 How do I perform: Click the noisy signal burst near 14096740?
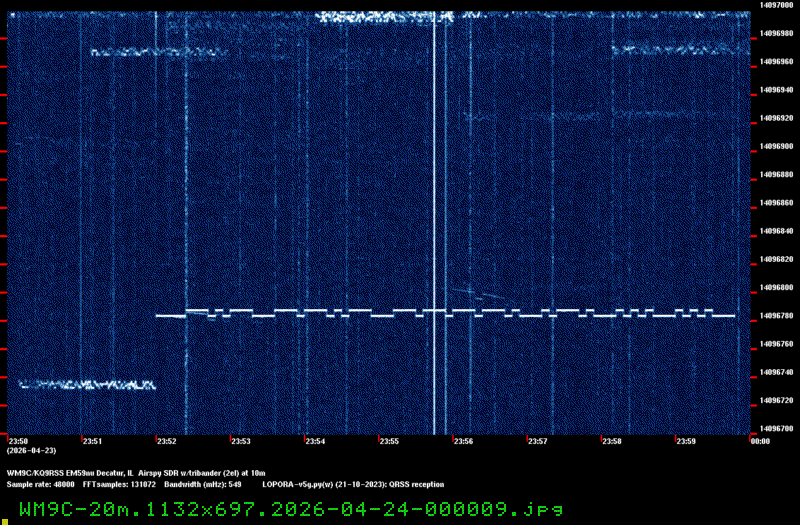click(x=87, y=385)
